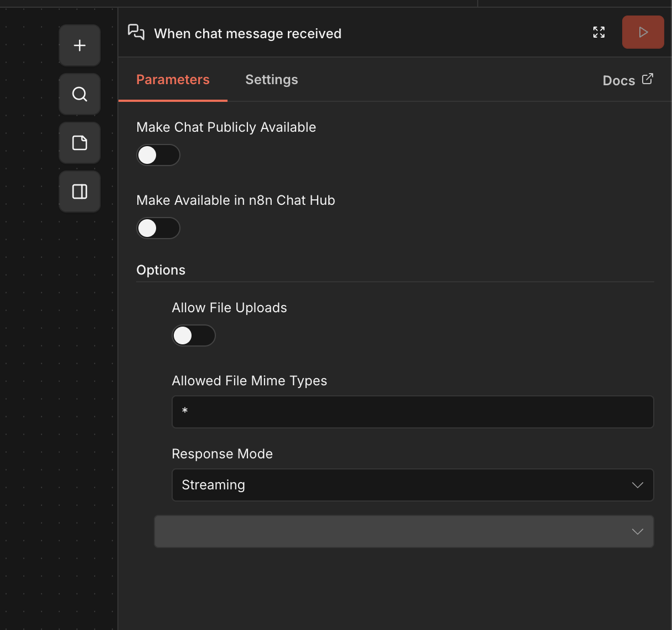Viewport: 672px width, 630px height.
Task: Run the trigger with the red play icon
Action: [x=643, y=32]
